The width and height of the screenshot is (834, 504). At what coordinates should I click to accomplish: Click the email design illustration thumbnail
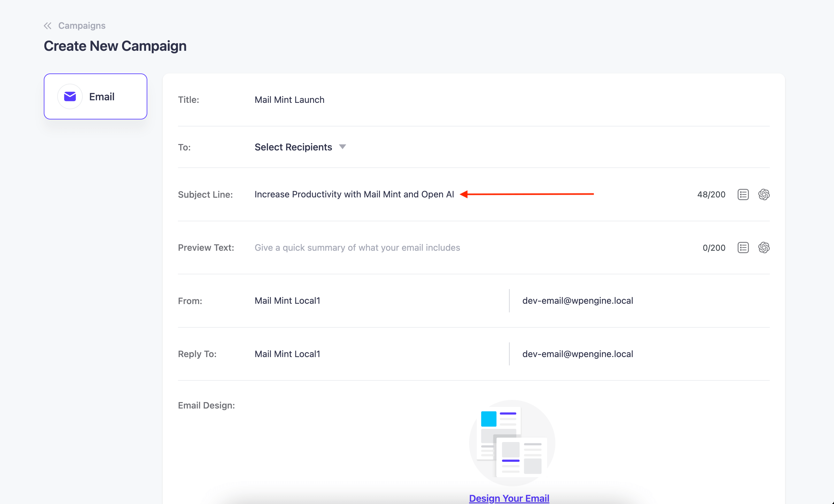[x=512, y=443]
